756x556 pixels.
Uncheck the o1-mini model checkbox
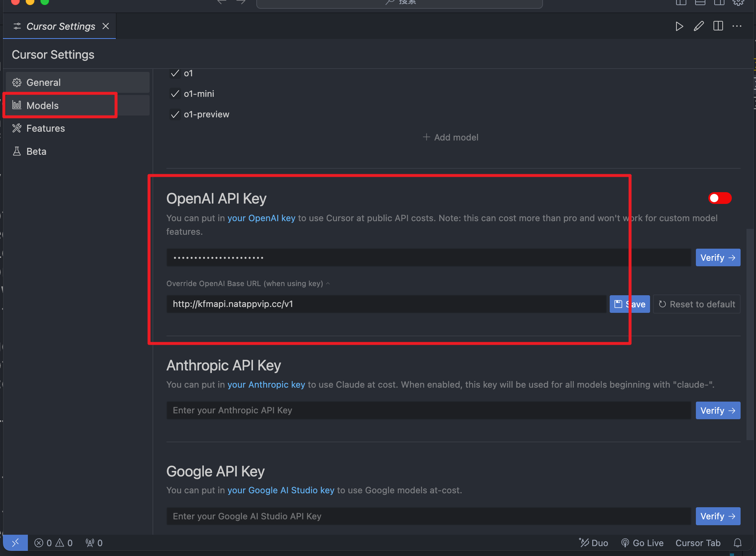pos(175,94)
